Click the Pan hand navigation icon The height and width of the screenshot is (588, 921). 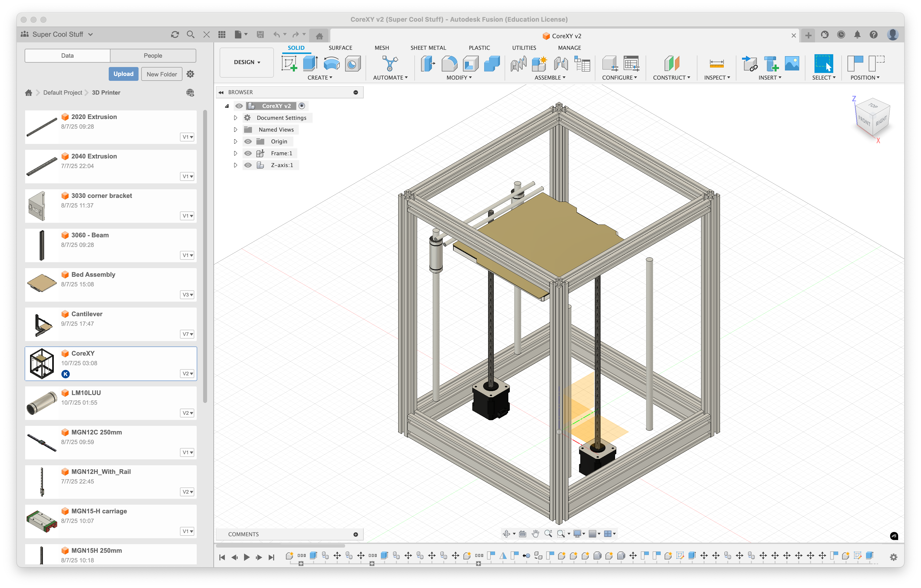click(x=535, y=534)
